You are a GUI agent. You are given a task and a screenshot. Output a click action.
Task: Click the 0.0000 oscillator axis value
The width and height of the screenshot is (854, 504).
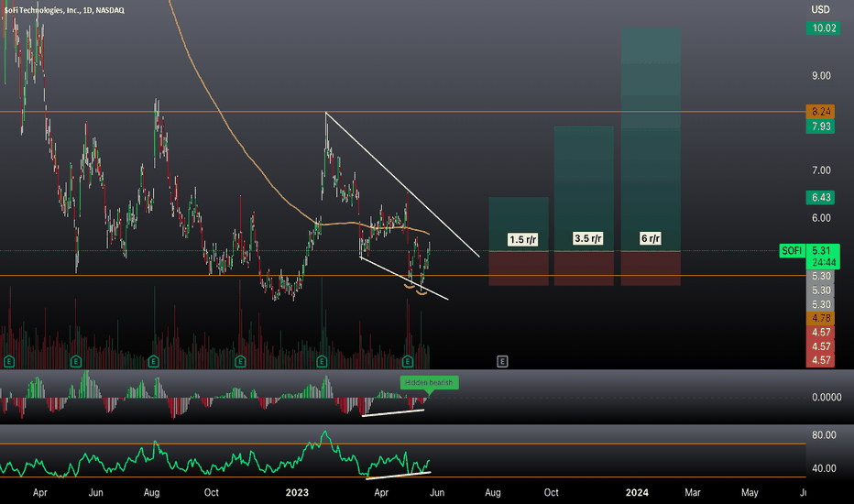827,397
